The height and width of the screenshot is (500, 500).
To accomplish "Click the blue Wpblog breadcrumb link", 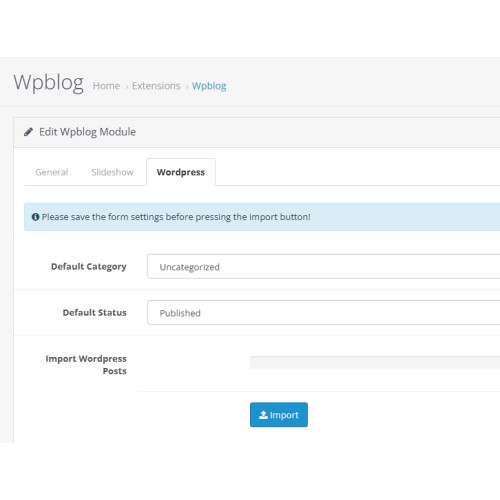I will click(209, 86).
